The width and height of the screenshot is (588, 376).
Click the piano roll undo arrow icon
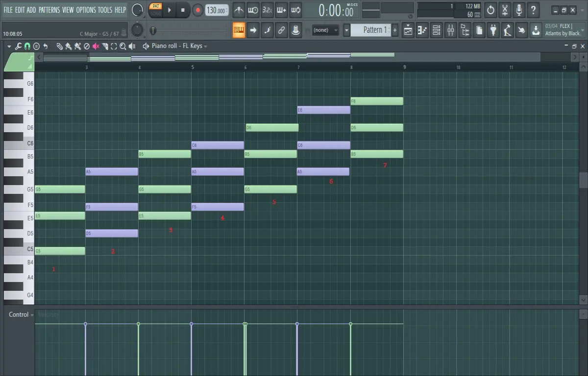(45, 46)
